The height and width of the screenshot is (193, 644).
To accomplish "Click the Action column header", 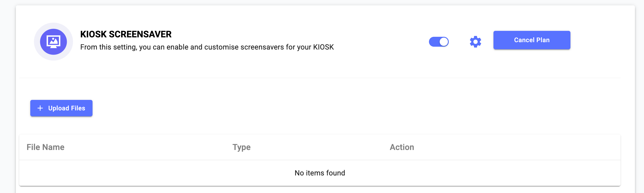I will point(402,147).
